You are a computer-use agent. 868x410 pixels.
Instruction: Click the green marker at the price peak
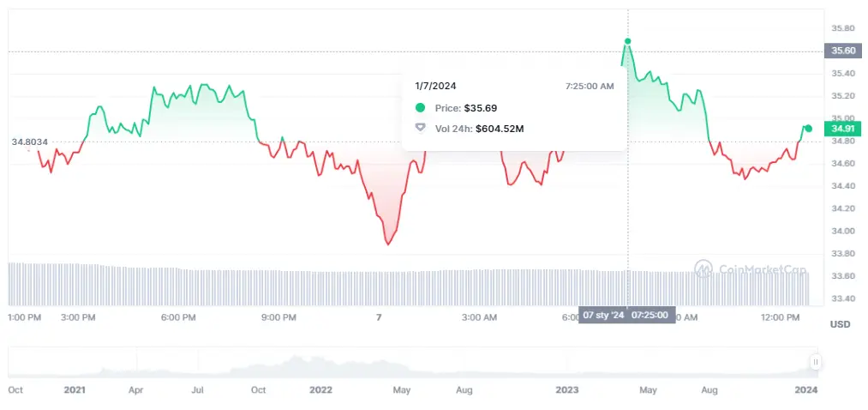point(628,40)
